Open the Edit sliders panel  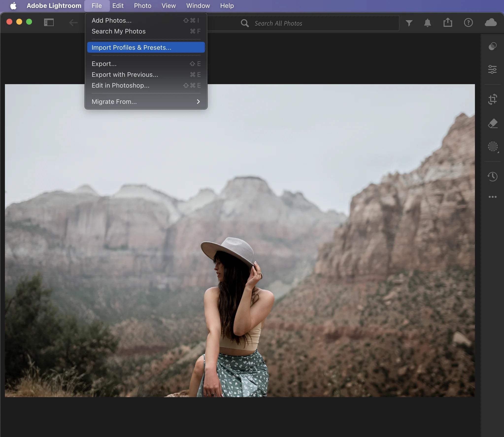click(x=492, y=69)
